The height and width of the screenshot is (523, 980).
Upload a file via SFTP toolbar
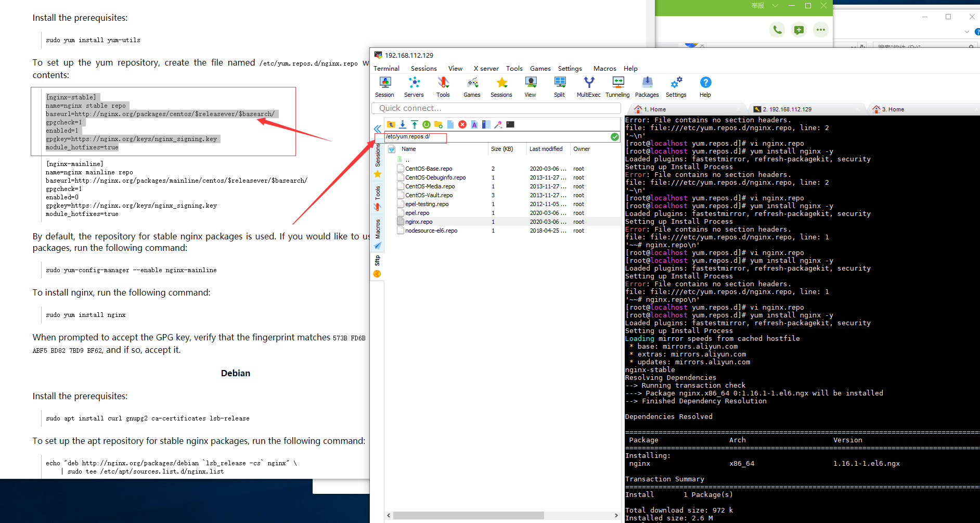tap(415, 124)
